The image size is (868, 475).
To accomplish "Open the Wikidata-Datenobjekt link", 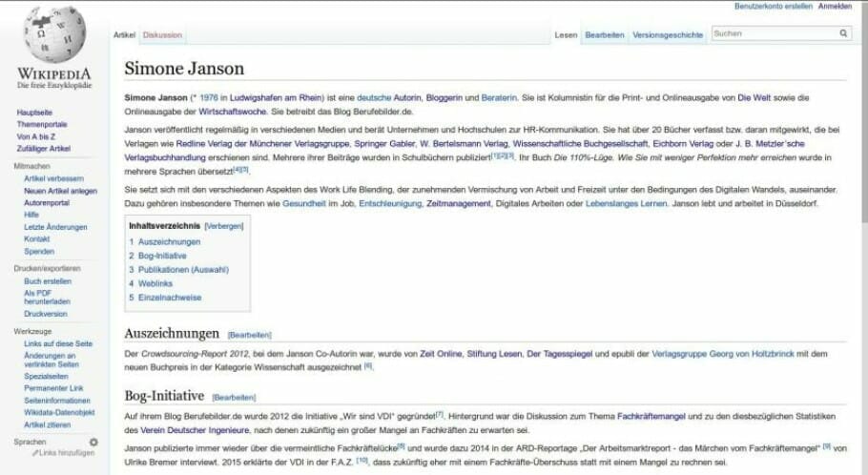I will click(59, 412).
